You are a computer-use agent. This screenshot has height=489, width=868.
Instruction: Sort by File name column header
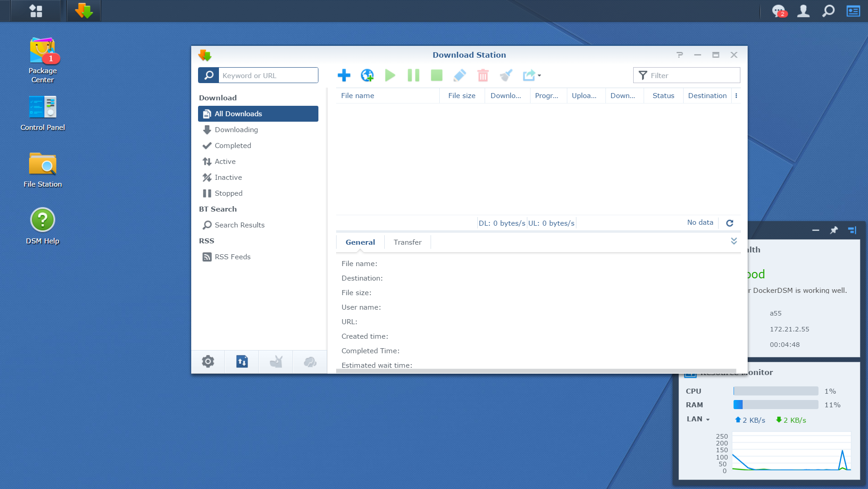(388, 96)
